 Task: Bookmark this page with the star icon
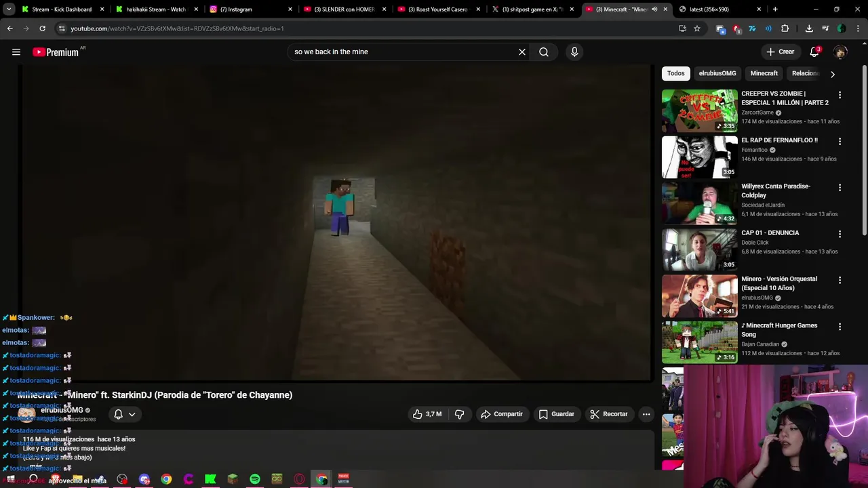tap(696, 28)
